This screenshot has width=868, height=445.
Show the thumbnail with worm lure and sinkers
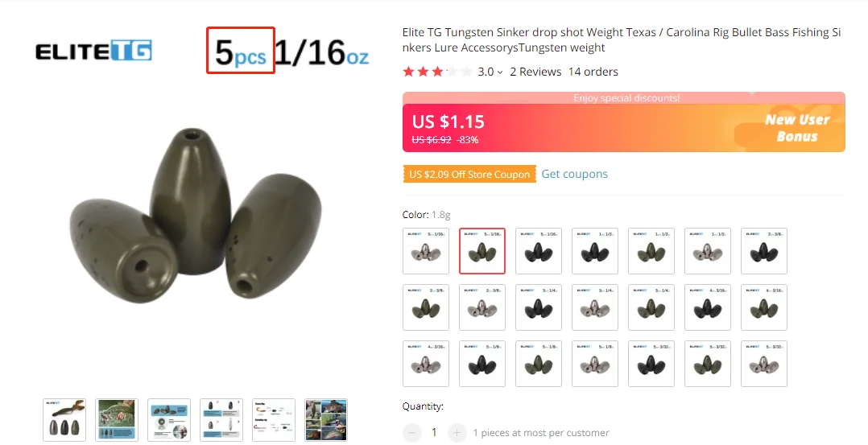coord(64,419)
